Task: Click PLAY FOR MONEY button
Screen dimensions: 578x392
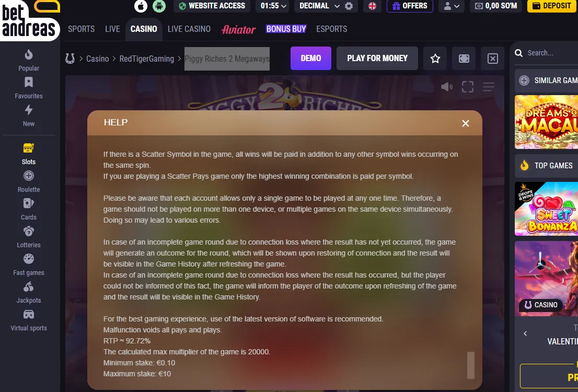Action: point(377,58)
